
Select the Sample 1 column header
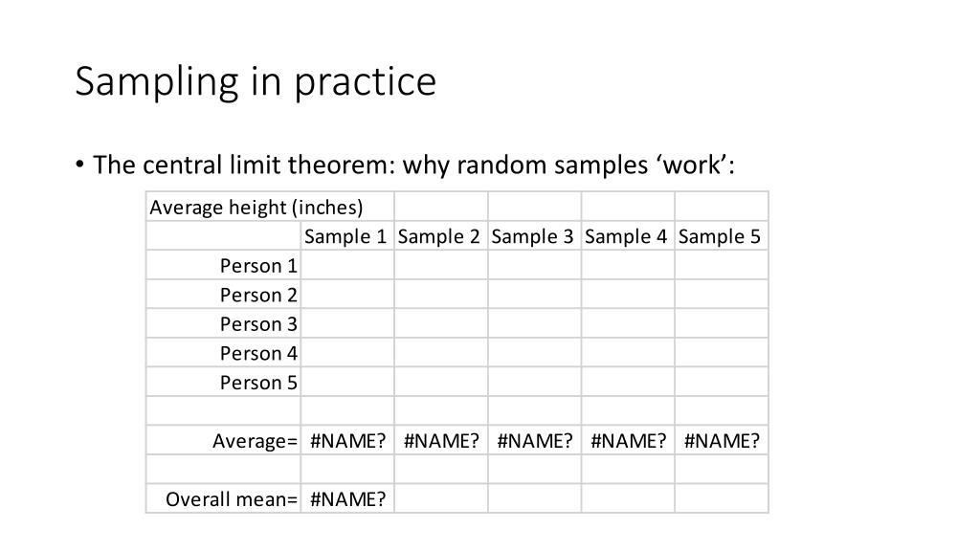click(x=347, y=236)
